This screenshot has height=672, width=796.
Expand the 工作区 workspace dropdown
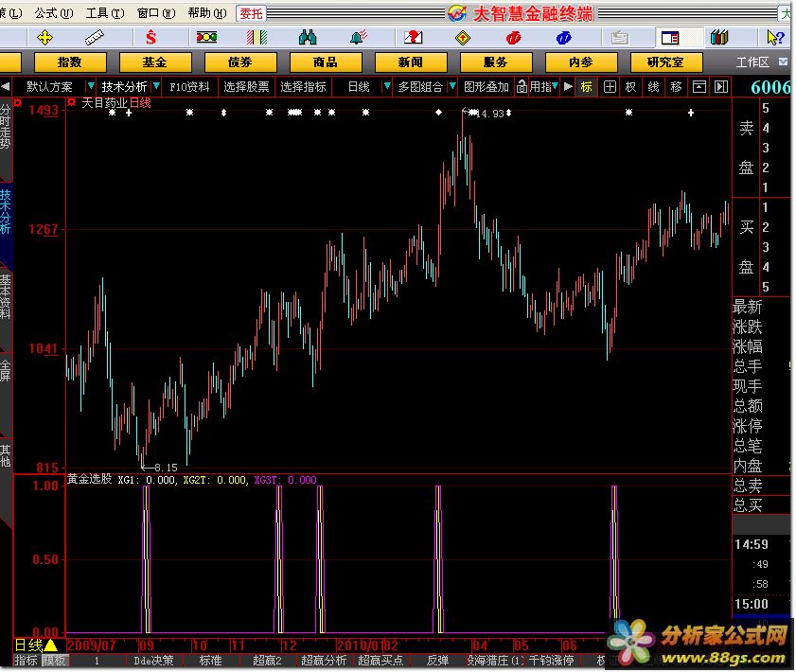tap(784, 62)
